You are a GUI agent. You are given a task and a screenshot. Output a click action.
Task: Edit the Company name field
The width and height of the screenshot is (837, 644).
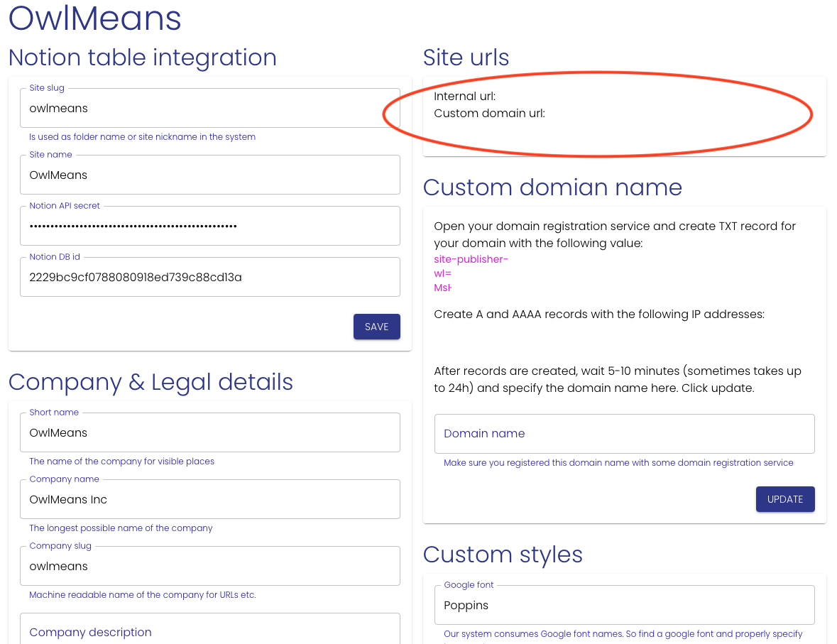point(210,499)
